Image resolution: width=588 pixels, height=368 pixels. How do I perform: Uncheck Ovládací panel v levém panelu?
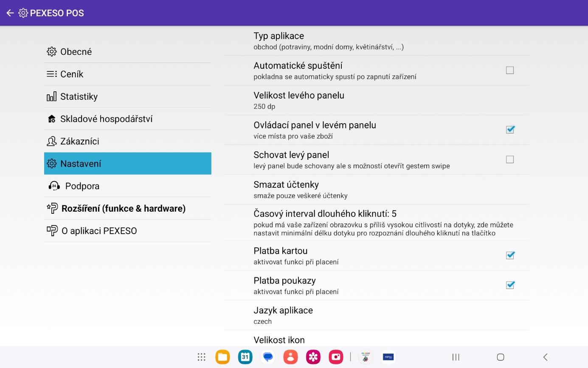point(510,130)
